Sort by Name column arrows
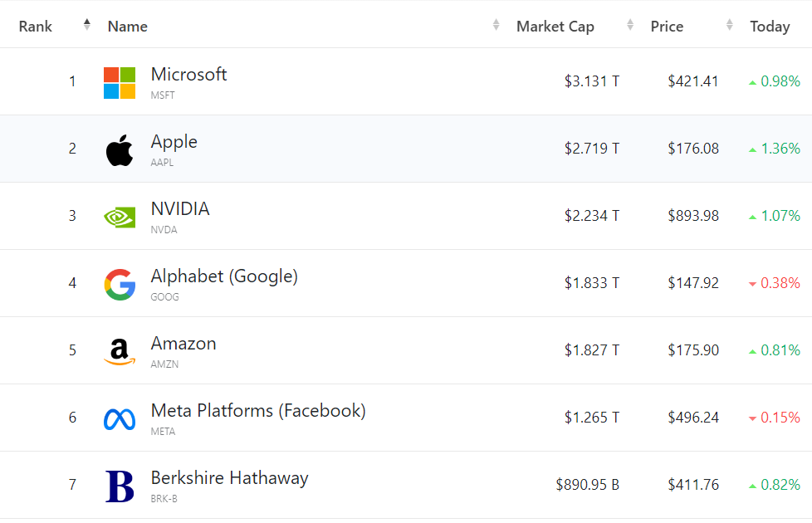 (x=496, y=24)
